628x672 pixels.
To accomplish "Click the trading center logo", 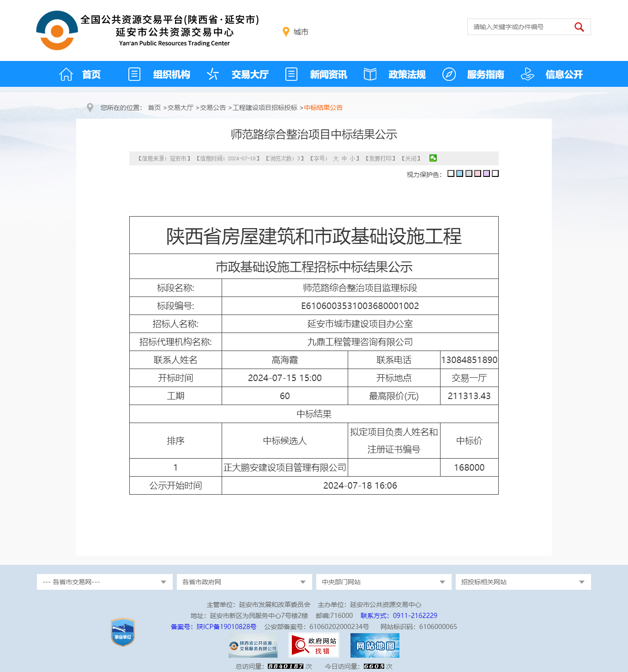I will pyautogui.click(x=57, y=30).
